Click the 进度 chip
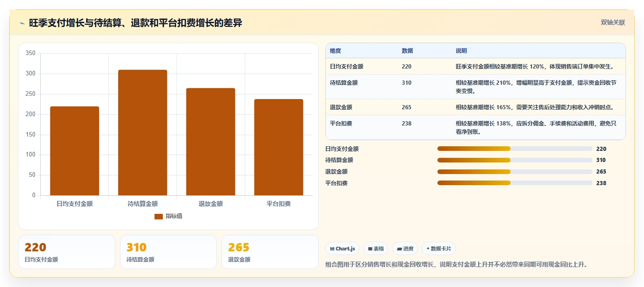Image resolution: width=644 pixels, height=287 pixels. pos(405,249)
